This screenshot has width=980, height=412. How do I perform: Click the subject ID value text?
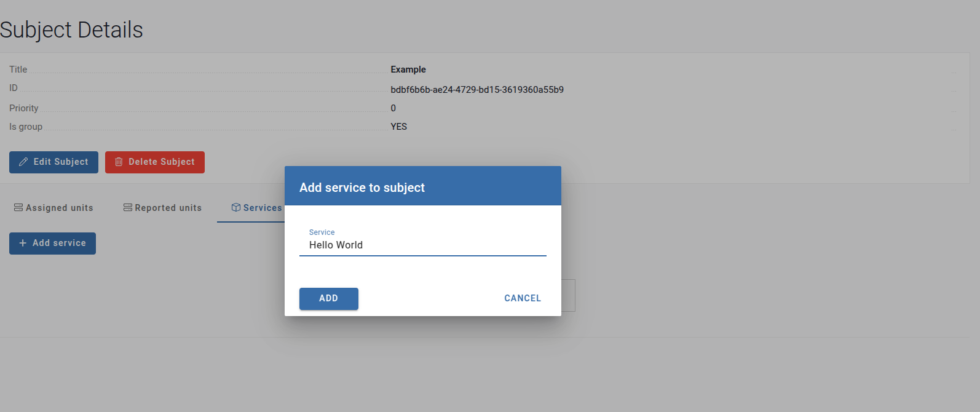[x=477, y=90]
